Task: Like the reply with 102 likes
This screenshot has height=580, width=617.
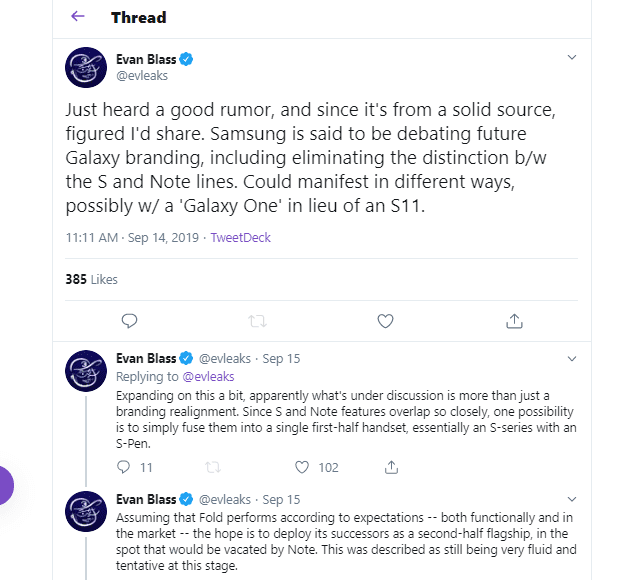Action: click(302, 467)
